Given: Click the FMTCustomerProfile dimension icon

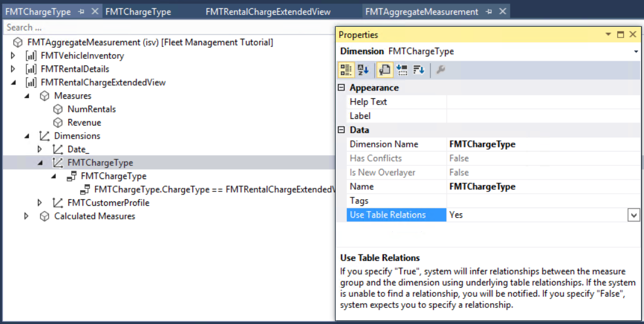Looking at the screenshot, I should pyautogui.click(x=58, y=203).
